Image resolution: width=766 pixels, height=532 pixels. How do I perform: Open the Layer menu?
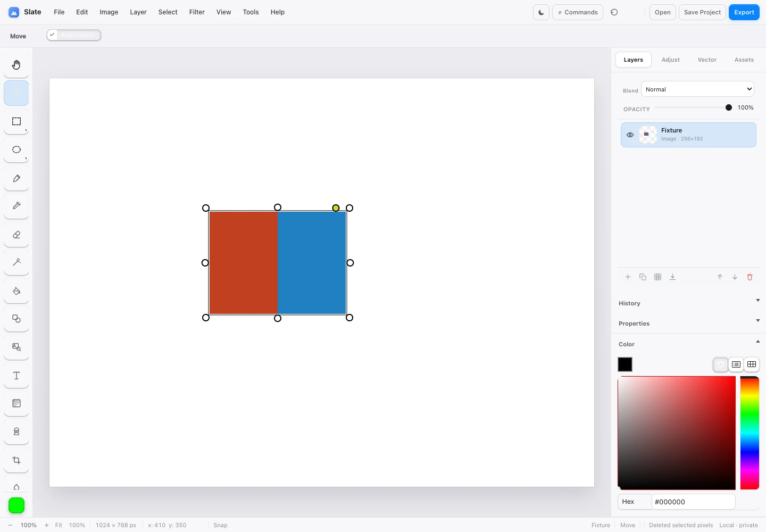pos(138,12)
